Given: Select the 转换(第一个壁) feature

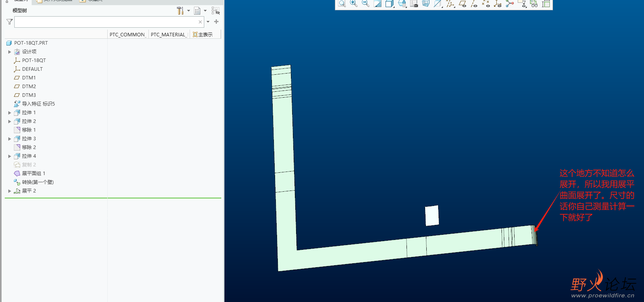Looking at the screenshot, I should coord(38,182).
